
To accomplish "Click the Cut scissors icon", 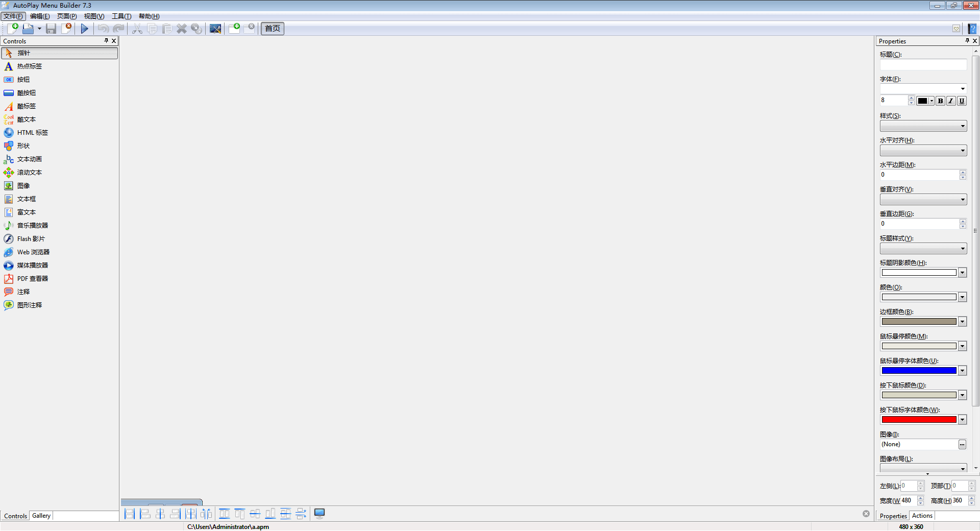I will [x=137, y=29].
